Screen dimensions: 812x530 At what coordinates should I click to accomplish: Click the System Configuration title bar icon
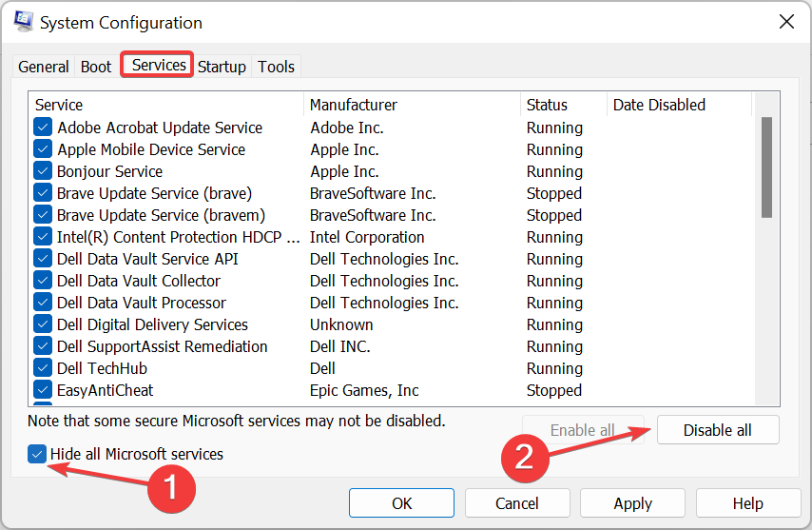24,22
